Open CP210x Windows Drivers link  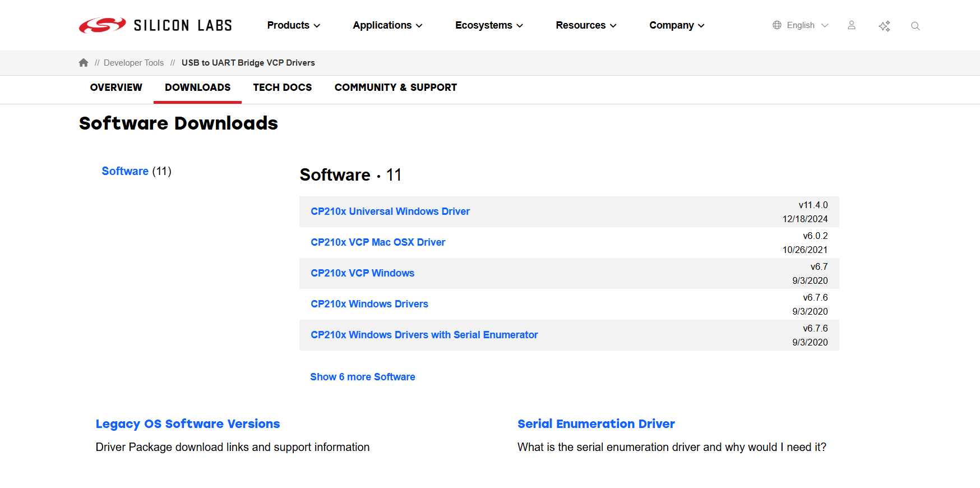click(369, 304)
